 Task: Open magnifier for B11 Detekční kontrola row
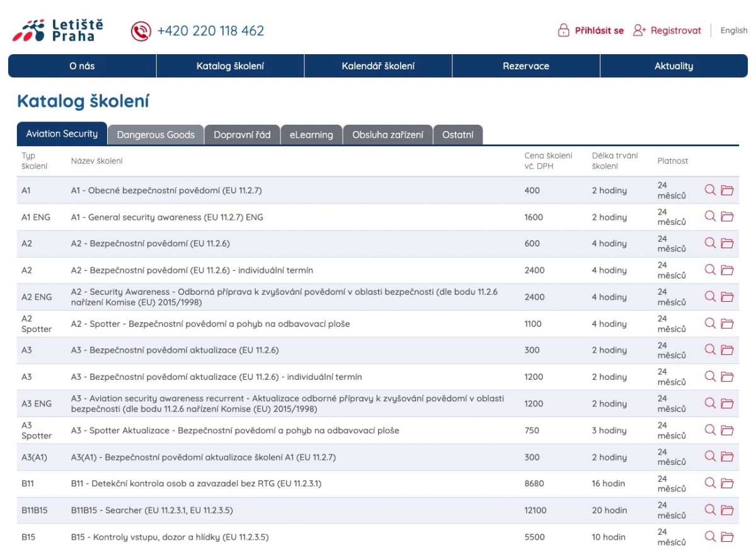[710, 483]
